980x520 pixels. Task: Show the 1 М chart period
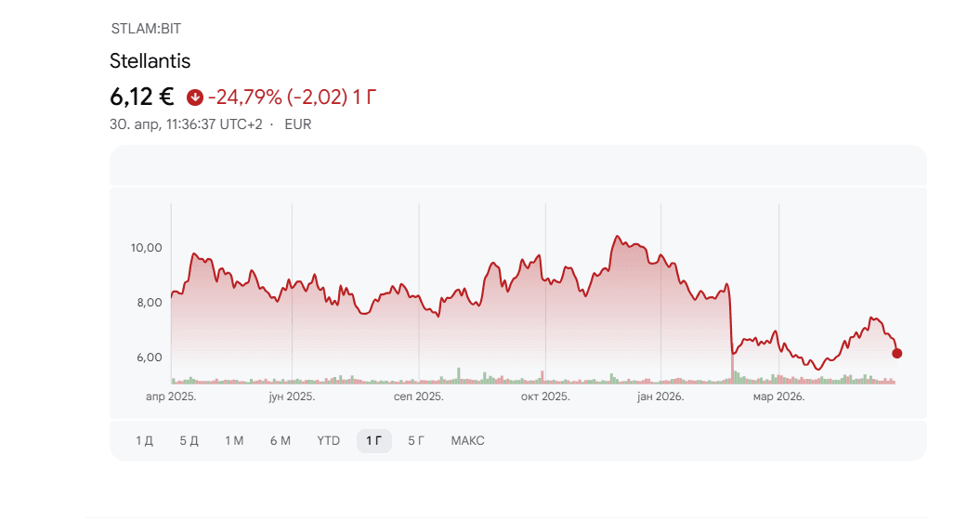pyautogui.click(x=234, y=441)
